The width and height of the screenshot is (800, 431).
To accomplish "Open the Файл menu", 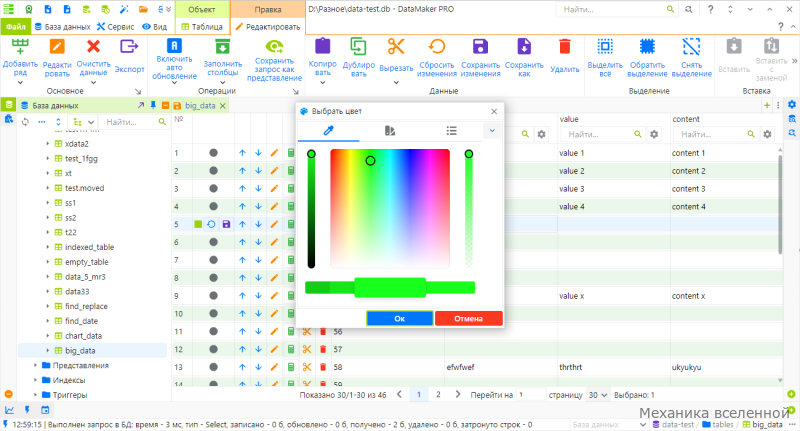I will click(16, 27).
